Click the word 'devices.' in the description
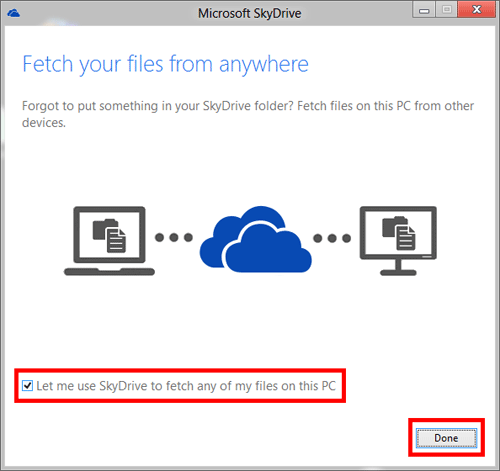This screenshot has width=500, height=471. pyautogui.click(x=44, y=123)
